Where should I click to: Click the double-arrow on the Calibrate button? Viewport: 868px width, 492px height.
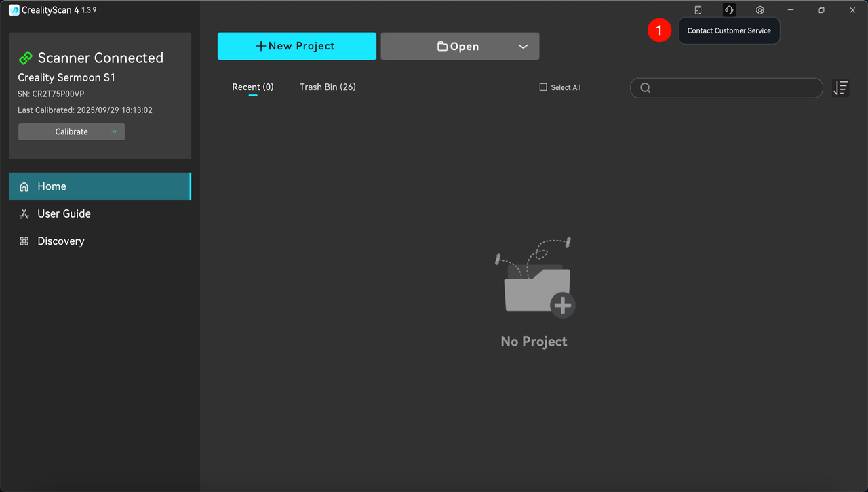pyautogui.click(x=115, y=131)
